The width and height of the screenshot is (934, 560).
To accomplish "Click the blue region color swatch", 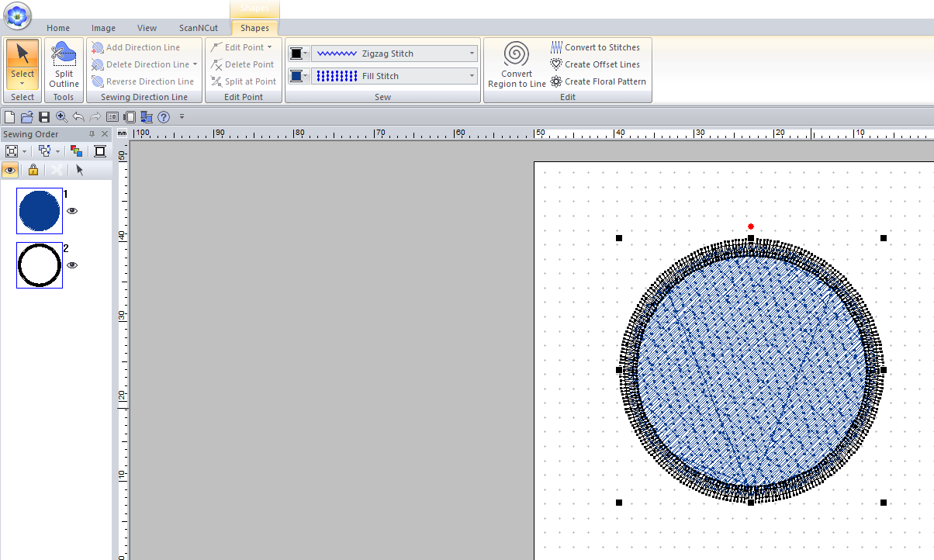I will (296, 76).
